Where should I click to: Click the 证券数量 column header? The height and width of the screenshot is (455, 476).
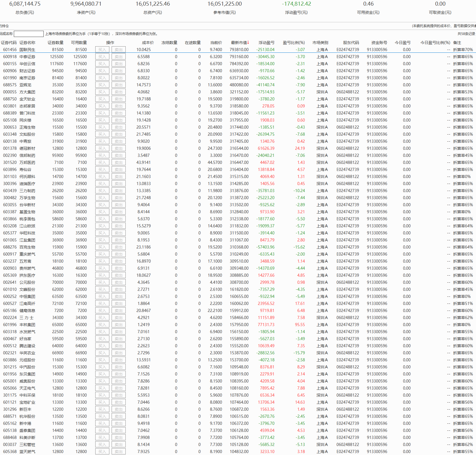point(56,43)
